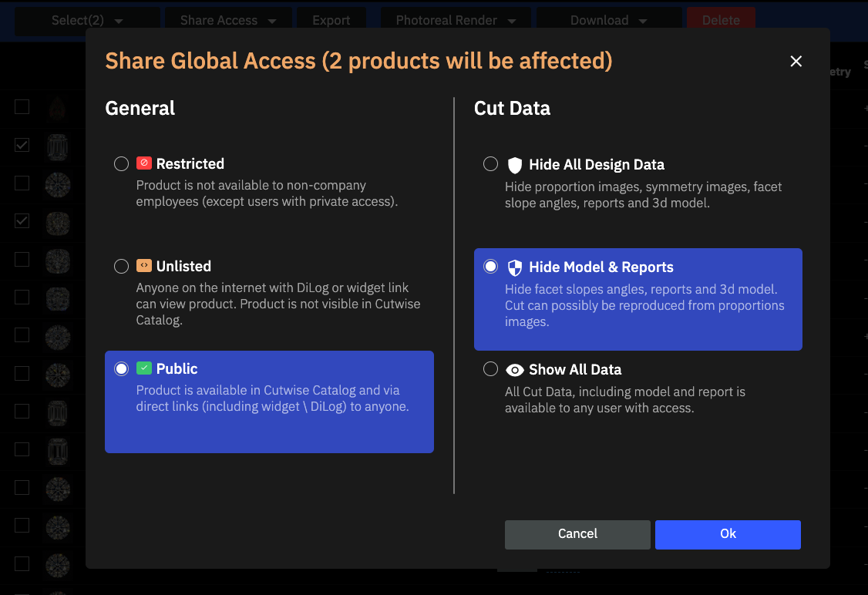Screen dimensions: 868x595
Task: Close the Share Global Access dialog
Action: pyautogui.click(x=796, y=61)
